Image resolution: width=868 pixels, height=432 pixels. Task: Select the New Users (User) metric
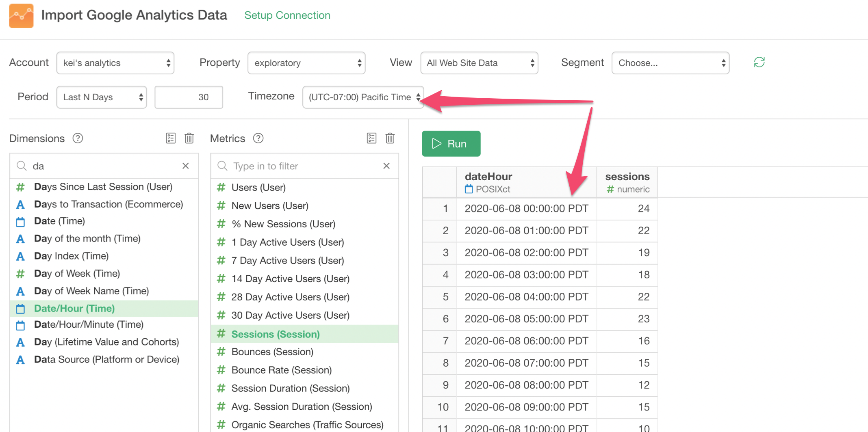click(x=304, y=206)
